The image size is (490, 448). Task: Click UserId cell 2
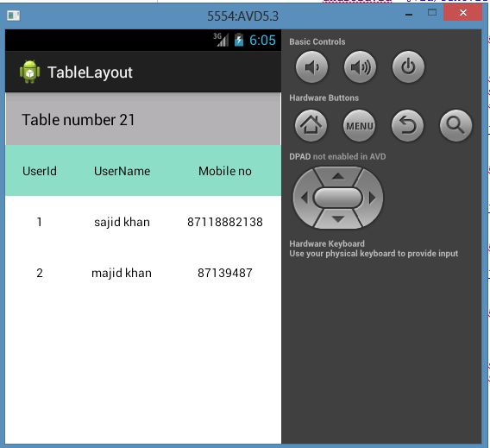pos(40,273)
